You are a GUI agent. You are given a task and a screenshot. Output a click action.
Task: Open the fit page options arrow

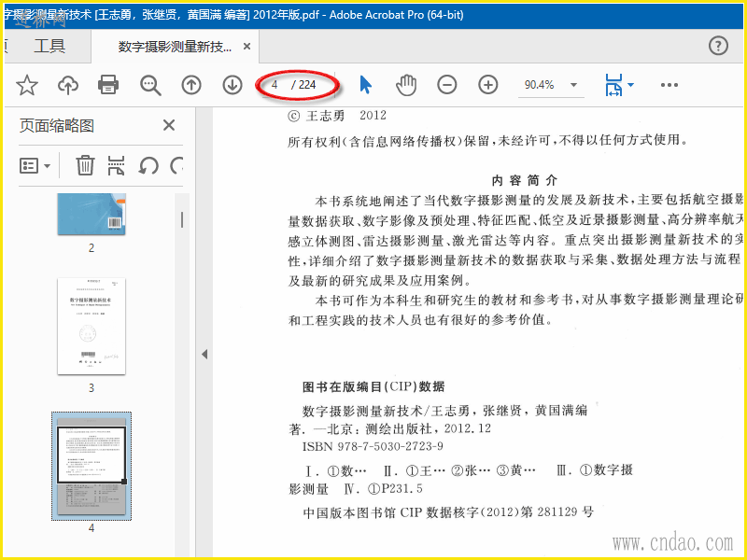coord(631,85)
